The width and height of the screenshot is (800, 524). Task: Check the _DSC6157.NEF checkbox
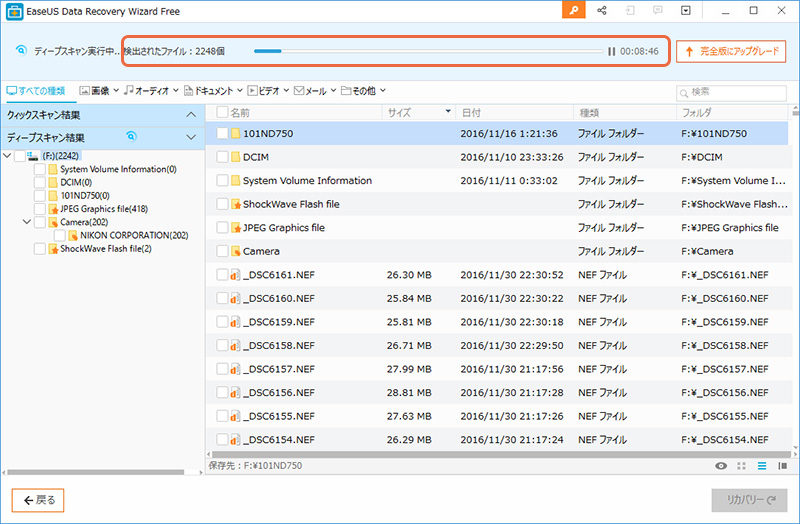[222, 369]
